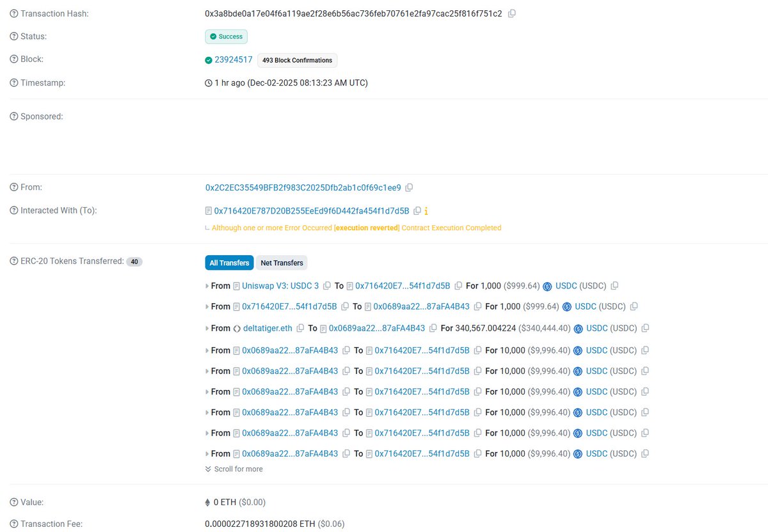Click USDC coin icon in Uniswap V3 row

[547, 286]
